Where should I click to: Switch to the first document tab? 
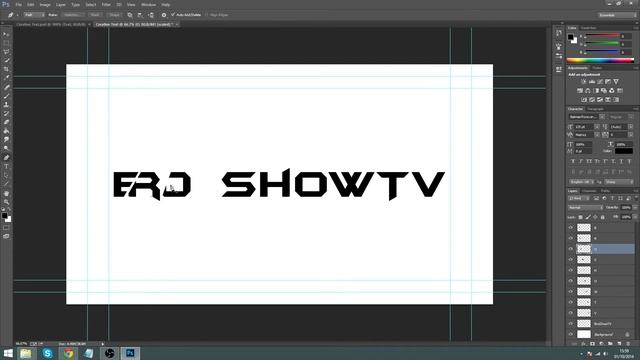pyautogui.click(x=51, y=24)
